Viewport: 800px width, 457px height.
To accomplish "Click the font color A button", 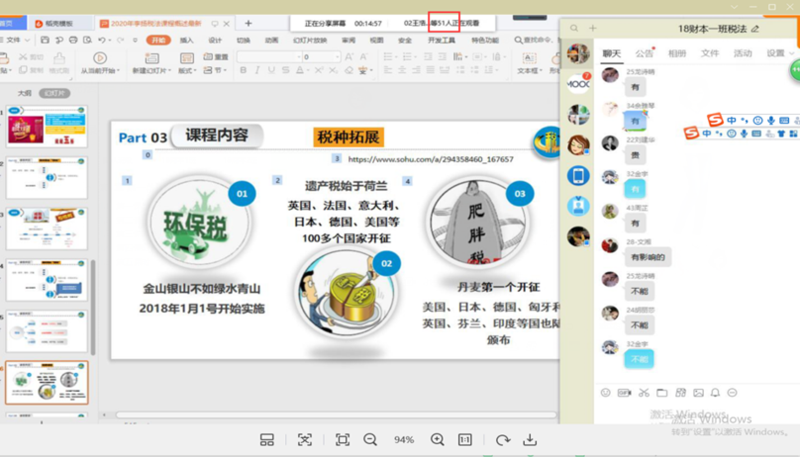I will pos(300,70).
